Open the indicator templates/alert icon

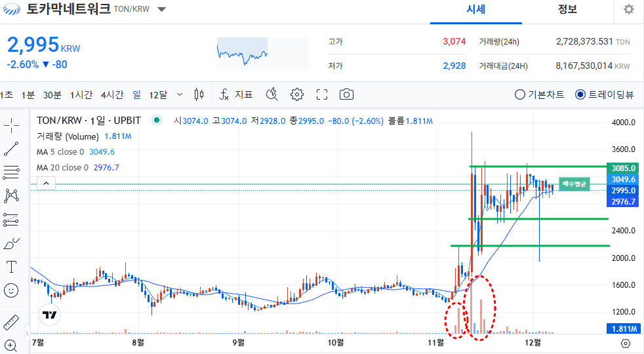click(272, 94)
